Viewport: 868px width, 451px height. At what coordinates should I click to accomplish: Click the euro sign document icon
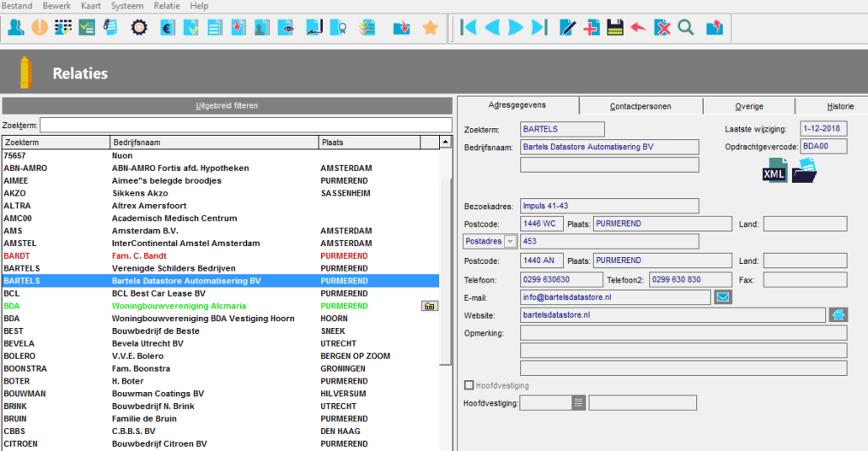pyautogui.click(x=167, y=27)
